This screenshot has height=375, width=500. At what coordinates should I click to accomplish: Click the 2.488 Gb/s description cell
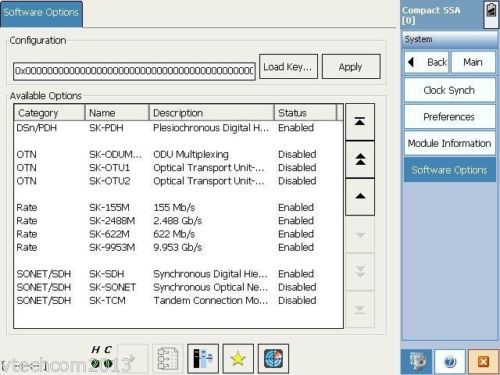coord(178,221)
